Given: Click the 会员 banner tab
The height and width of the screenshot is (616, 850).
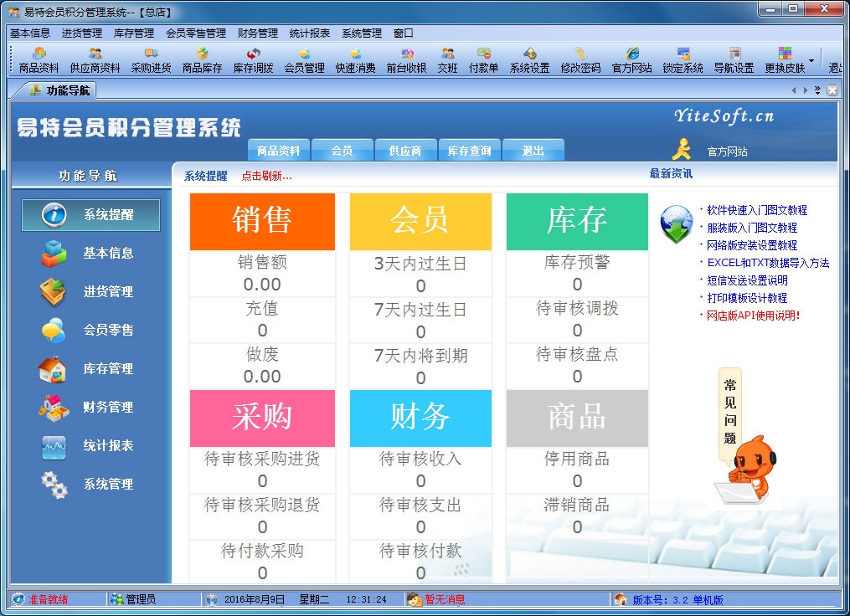Looking at the screenshot, I should click(x=342, y=151).
